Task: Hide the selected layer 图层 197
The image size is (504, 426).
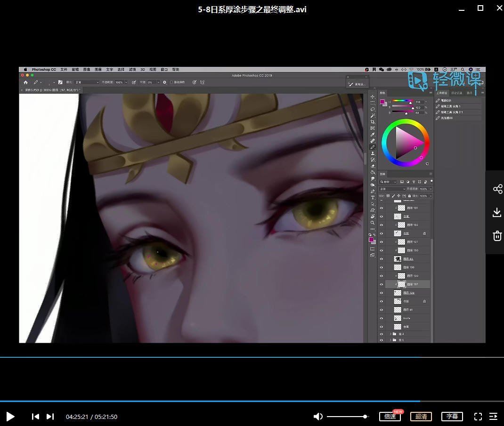Action: pos(382,284)
